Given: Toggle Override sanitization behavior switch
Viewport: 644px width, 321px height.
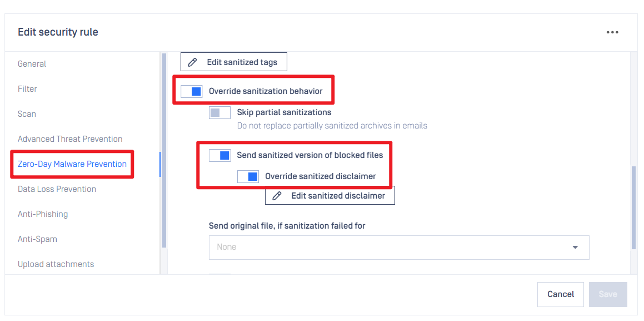Looking at the screenshot, I should 192,91.
